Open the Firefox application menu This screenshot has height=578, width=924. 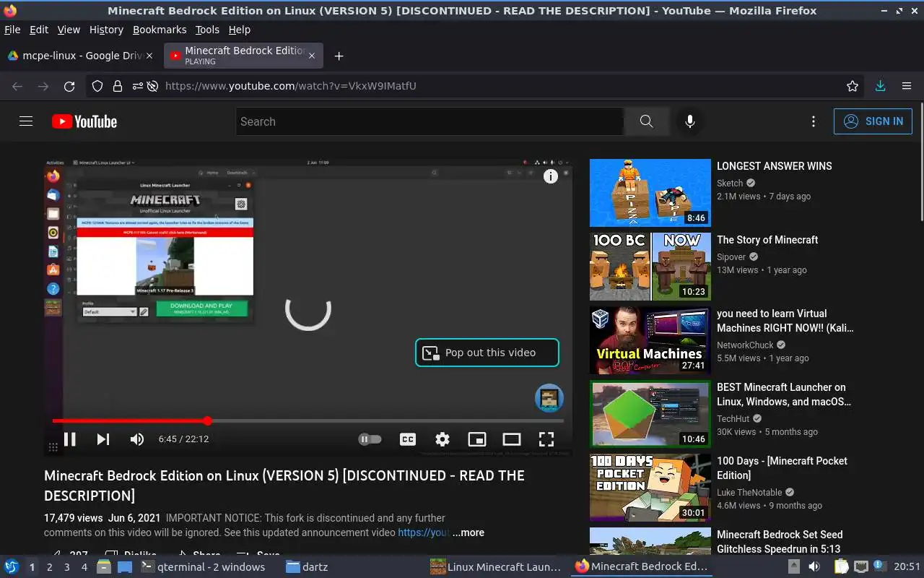[907, 86]
